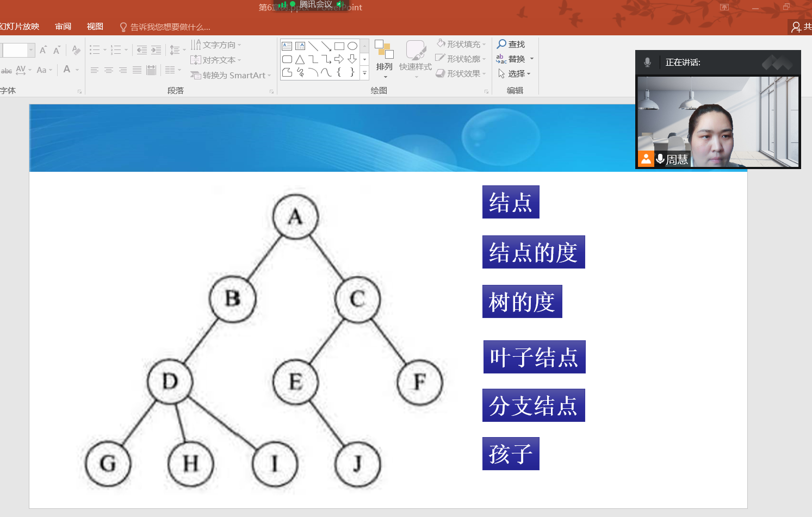This screenshot has height=517, width=812.
Task: Click the increase font size icon
Action: pos(43,51)
